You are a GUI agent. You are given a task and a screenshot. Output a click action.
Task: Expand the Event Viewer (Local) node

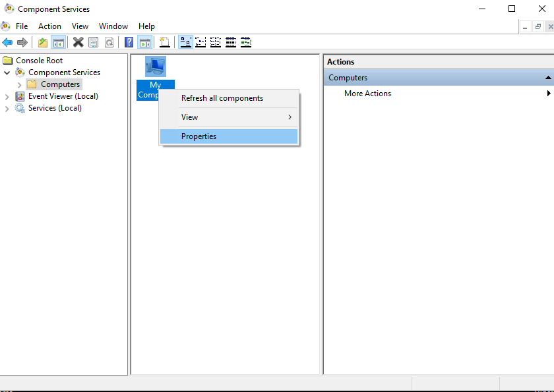point(7,96)
